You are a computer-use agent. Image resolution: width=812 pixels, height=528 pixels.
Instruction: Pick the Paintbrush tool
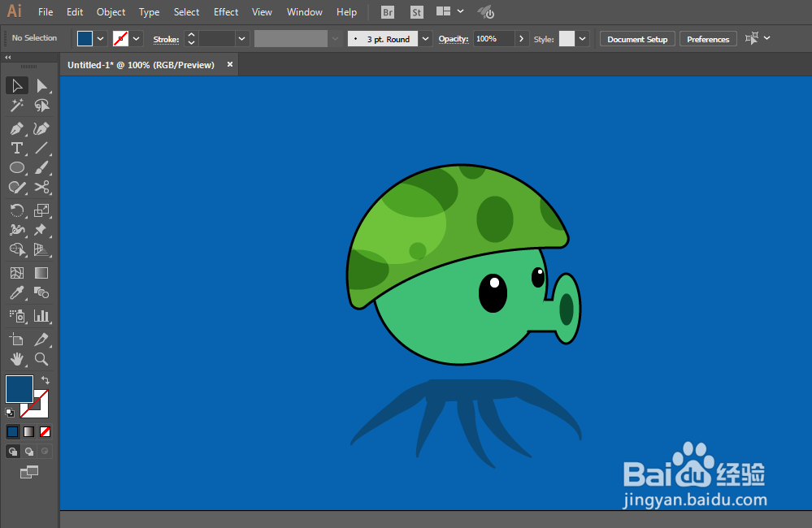pos(41,167)
